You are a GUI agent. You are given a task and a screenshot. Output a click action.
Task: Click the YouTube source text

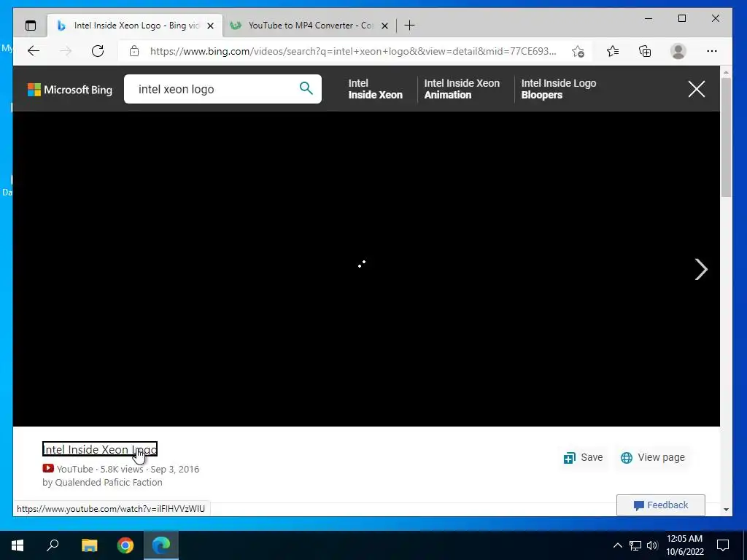tap(75, 469)
